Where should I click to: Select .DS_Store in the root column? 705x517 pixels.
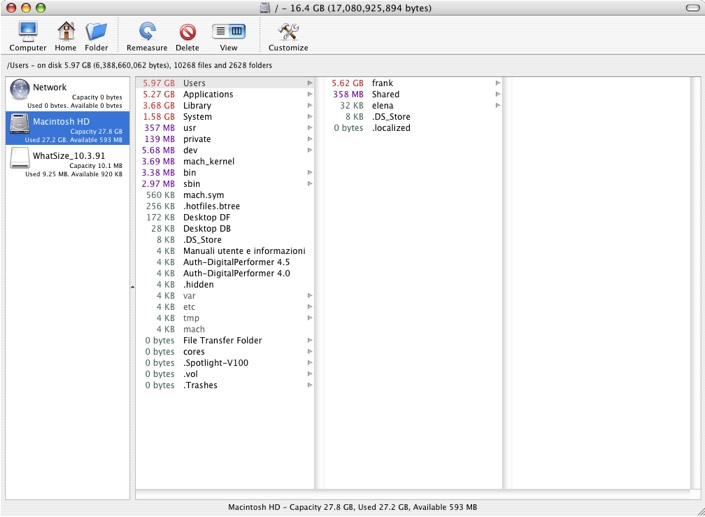[x=225, y=240]
